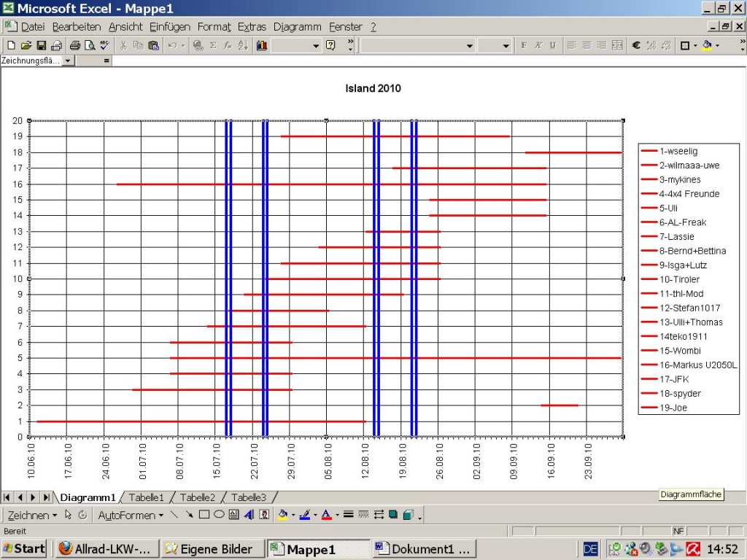Click the Copy icon
The height and width of the screenshot is (560, 747).
coord(138,46)
